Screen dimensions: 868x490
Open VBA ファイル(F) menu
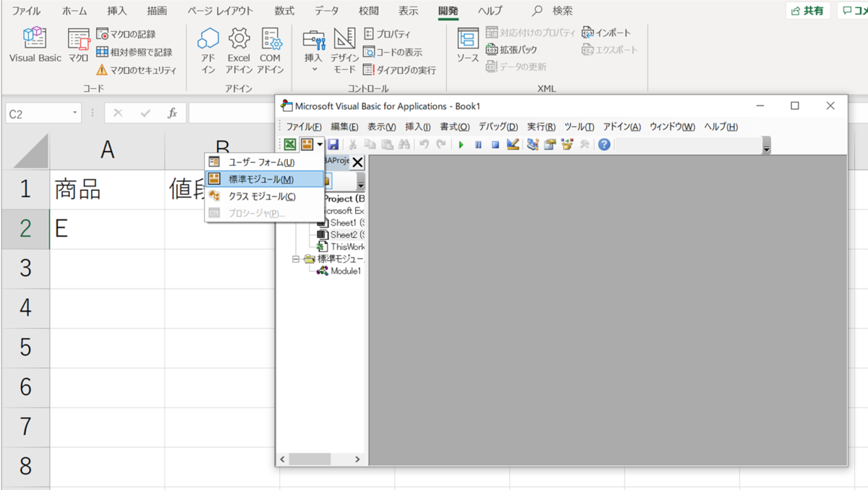(x=304, y=126)
